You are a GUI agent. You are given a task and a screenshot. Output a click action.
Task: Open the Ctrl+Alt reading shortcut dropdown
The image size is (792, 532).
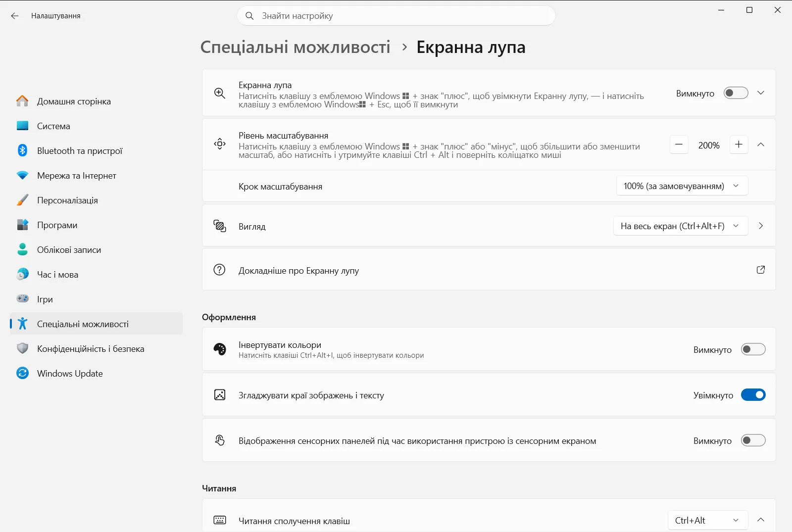(707, 520)
